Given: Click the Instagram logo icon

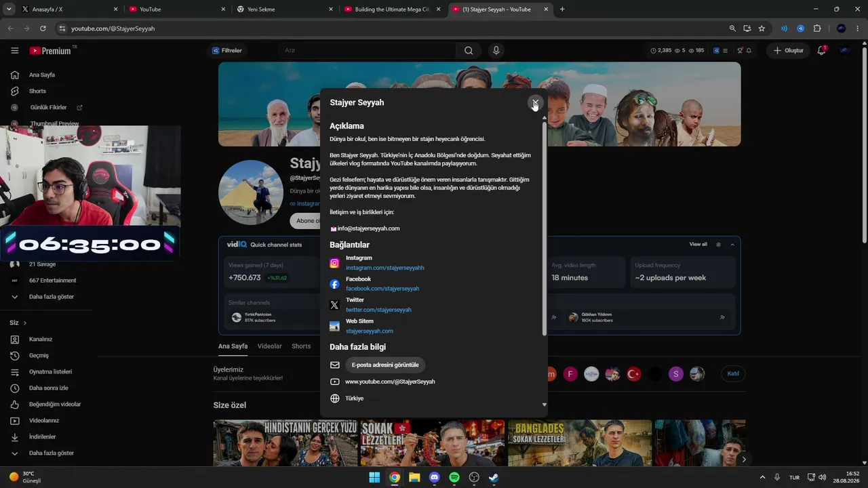Looking at the screenshot, I should click(x=334, y=263).
